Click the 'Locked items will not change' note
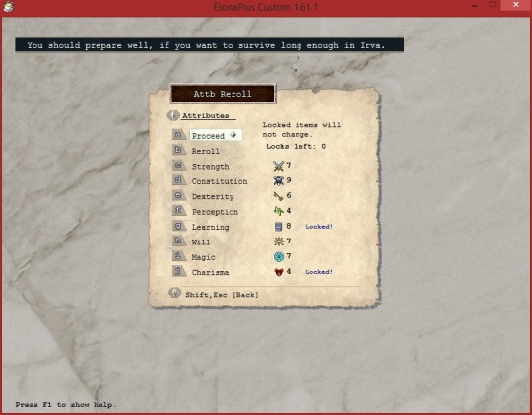The width and height of the screenshot is (532, 415). (301, 130)
